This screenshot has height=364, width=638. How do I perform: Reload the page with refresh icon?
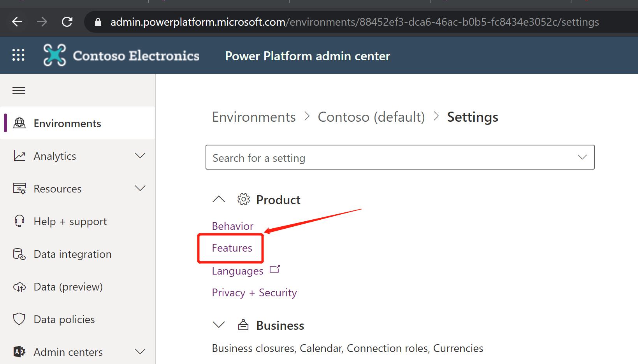(x=67, y=22)
